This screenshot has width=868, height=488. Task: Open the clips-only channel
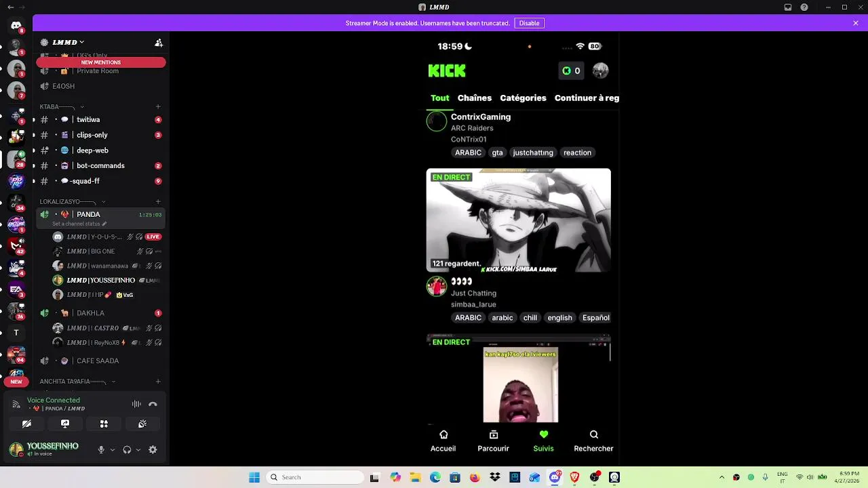pos(100,136)
